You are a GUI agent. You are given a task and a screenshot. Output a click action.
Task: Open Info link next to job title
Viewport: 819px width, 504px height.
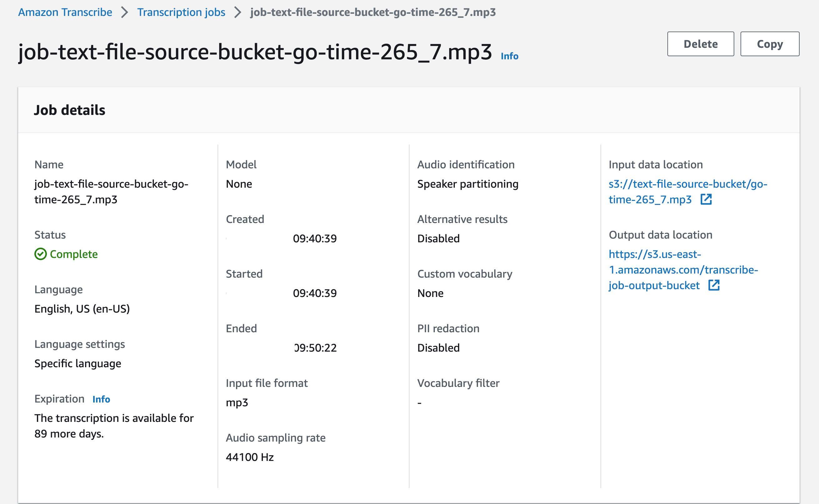point(509,56)
